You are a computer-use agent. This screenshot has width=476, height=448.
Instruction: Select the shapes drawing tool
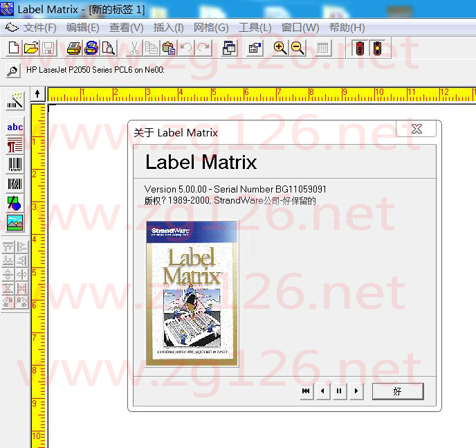tap(15, 203)
